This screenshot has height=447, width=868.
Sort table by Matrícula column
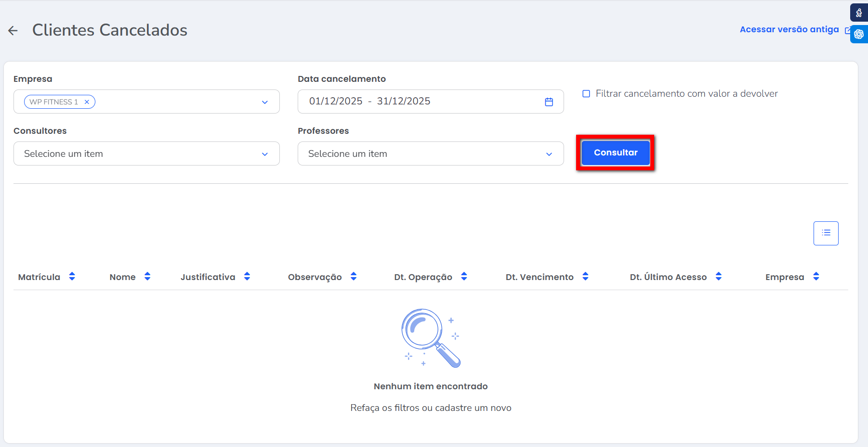tap(72, 277)
